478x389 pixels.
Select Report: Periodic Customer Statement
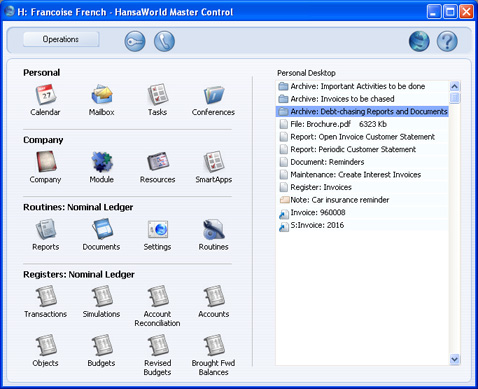[363, 149]
